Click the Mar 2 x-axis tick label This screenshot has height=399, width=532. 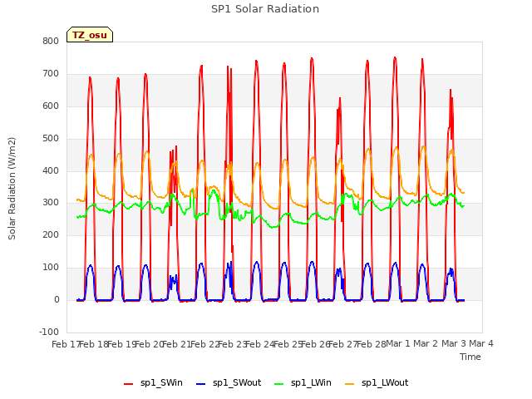tap(426, 343)
